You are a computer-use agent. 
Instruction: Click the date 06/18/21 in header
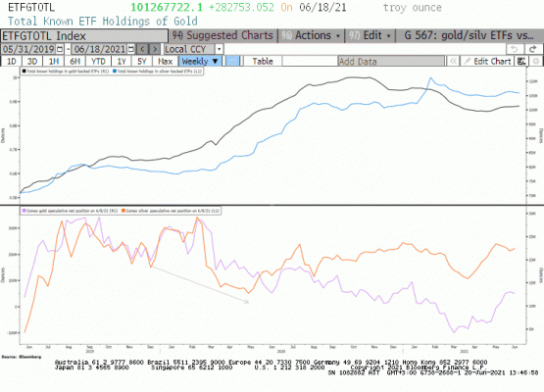point(323,7)
